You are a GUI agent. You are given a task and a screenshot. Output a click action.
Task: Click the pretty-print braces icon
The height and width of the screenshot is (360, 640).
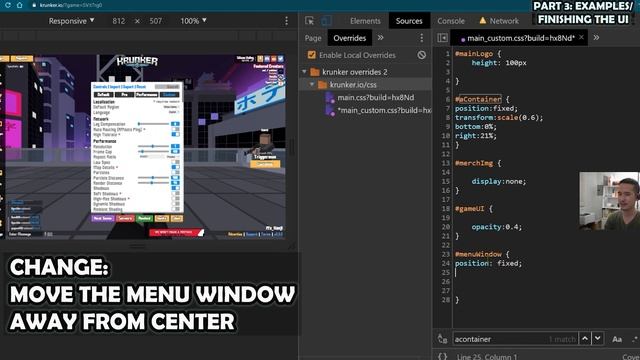point(442,356)
